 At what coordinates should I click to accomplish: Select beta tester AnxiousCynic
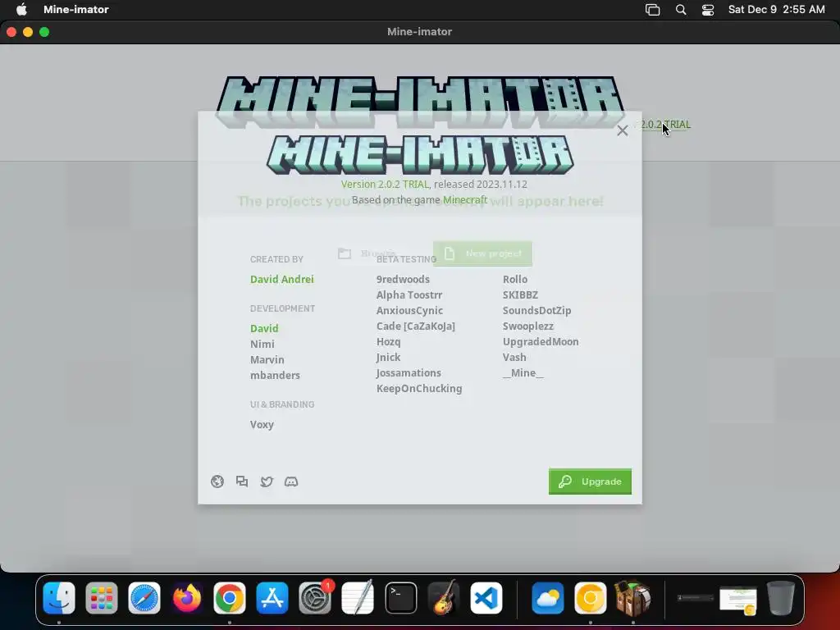(x=409, y=310)
